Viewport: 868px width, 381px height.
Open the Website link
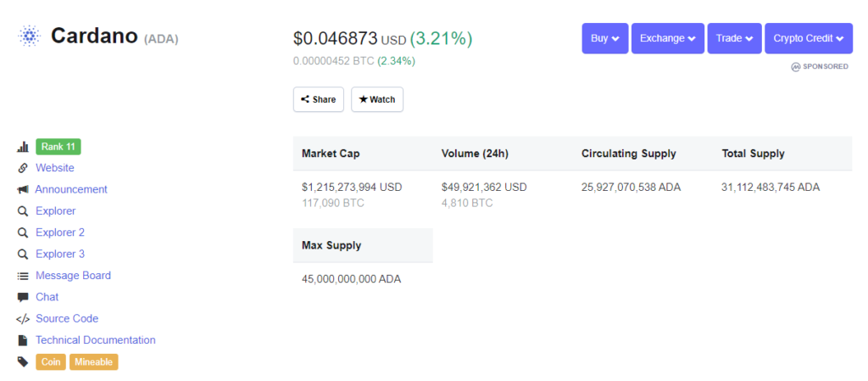55,168
